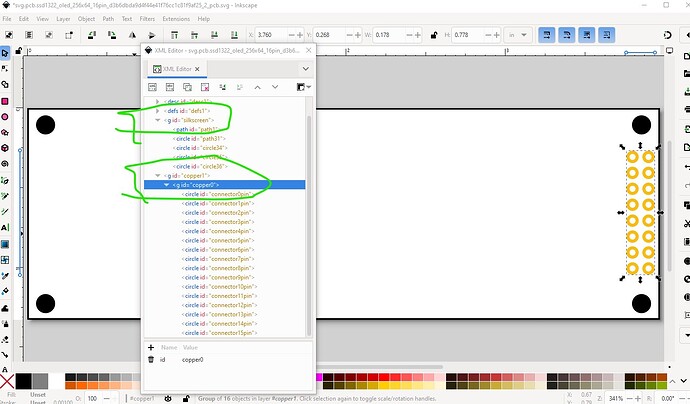Delete node in XML Editor
The height and width of the screenshot is (404, 690).
(205, 87)
